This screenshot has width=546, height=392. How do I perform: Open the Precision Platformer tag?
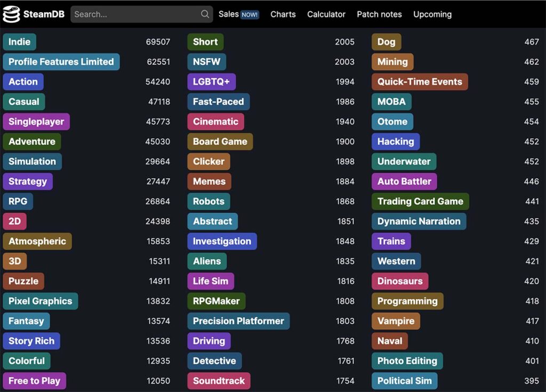click(238, 321)
